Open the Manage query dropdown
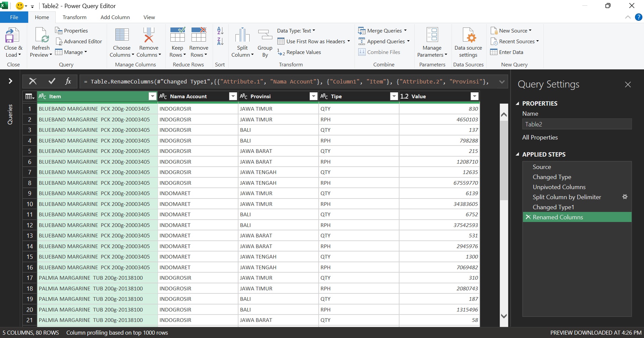The image size is (644, 338). pyautogui.click(x=71, y=52)
